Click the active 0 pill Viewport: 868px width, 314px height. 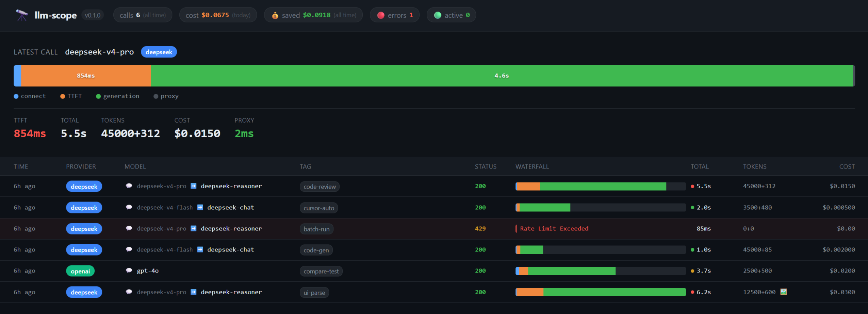coord(451,15)
